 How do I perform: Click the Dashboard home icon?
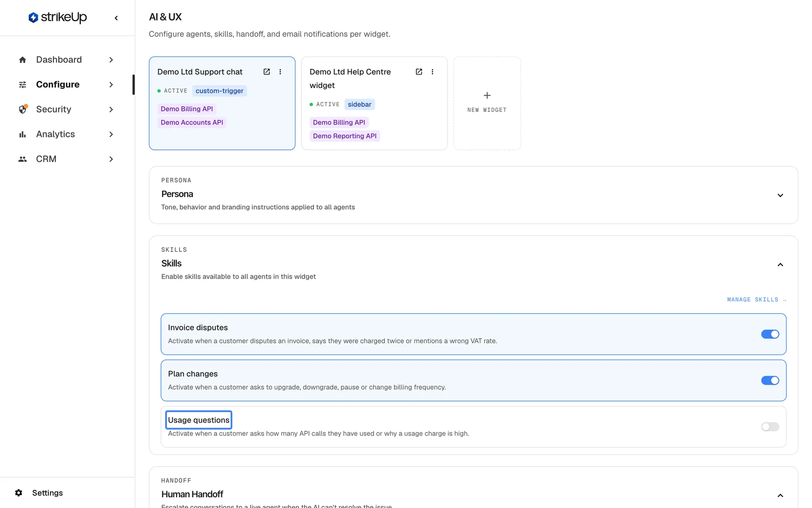(23, 60)
